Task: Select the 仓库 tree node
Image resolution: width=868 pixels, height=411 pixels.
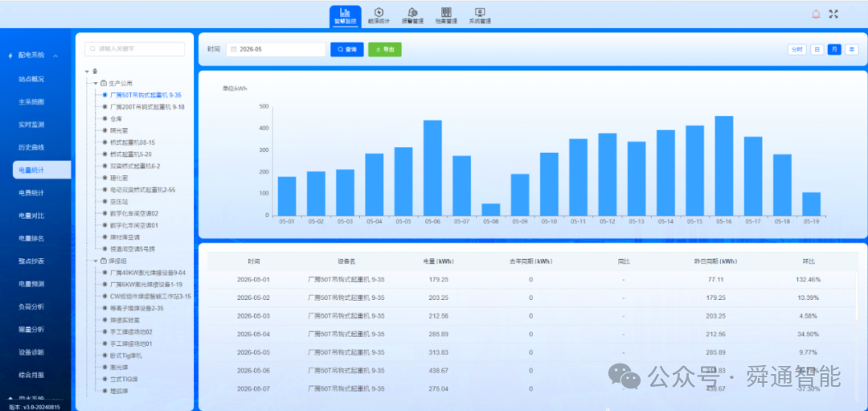Action: (115, 118)
